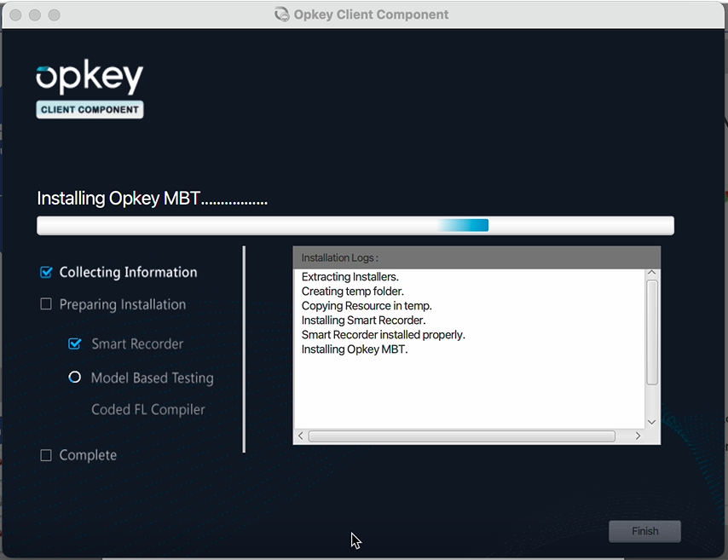Click the Installation Logs header
728x560 pixels.
tap(477, 257)
